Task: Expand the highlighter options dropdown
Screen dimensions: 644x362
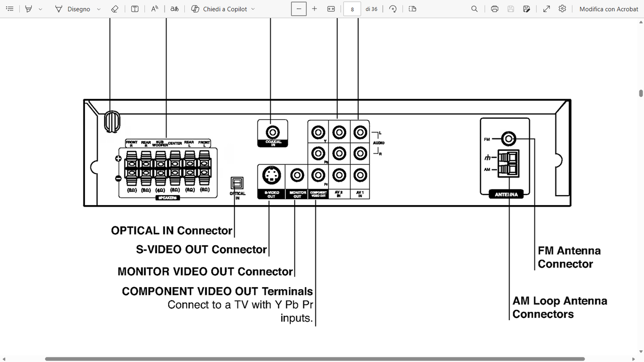Action: tap(41, 9)
